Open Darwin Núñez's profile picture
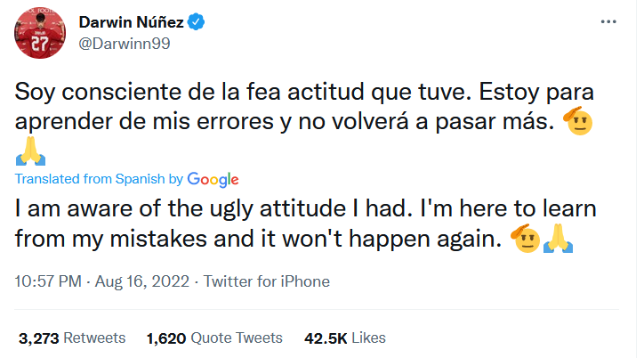644x358 pixels. (37, 34)
